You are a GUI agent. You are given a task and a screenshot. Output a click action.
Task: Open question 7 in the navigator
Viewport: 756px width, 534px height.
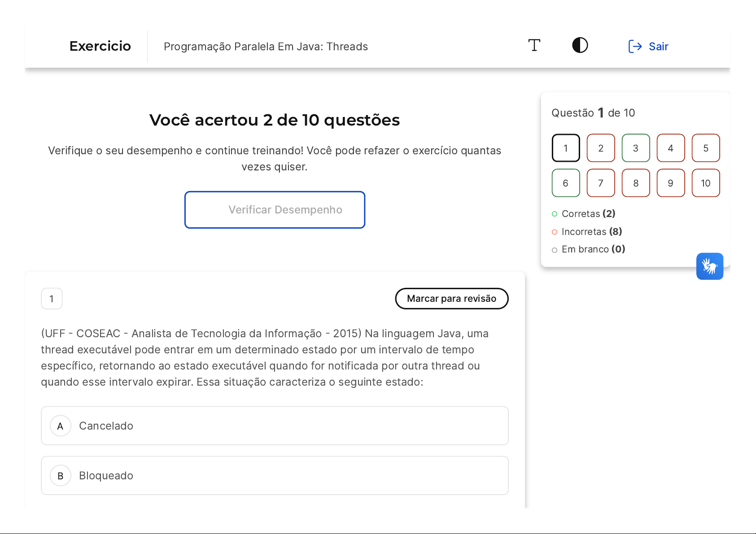click(601, 183)
